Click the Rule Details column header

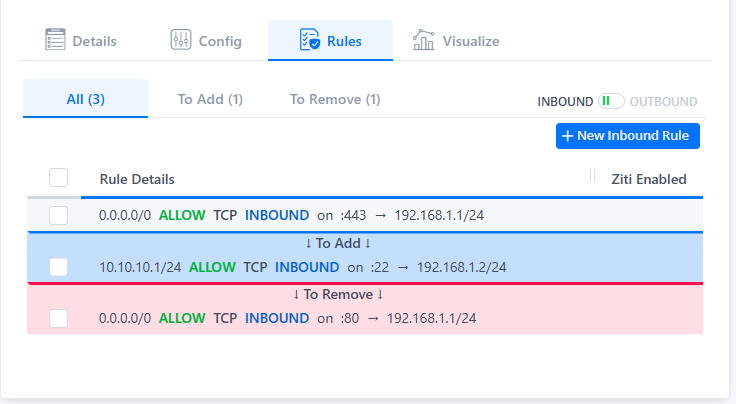click(137, 179)
